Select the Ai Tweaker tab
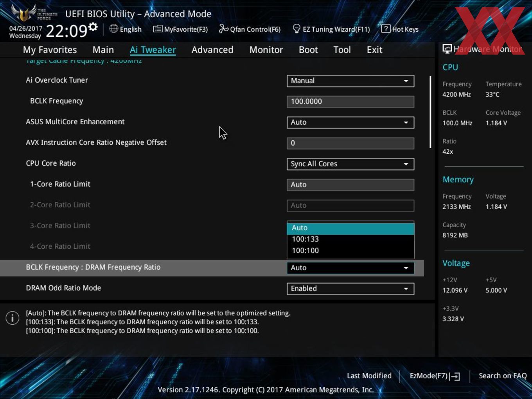 pyautogui.click(x=153, y=50)
